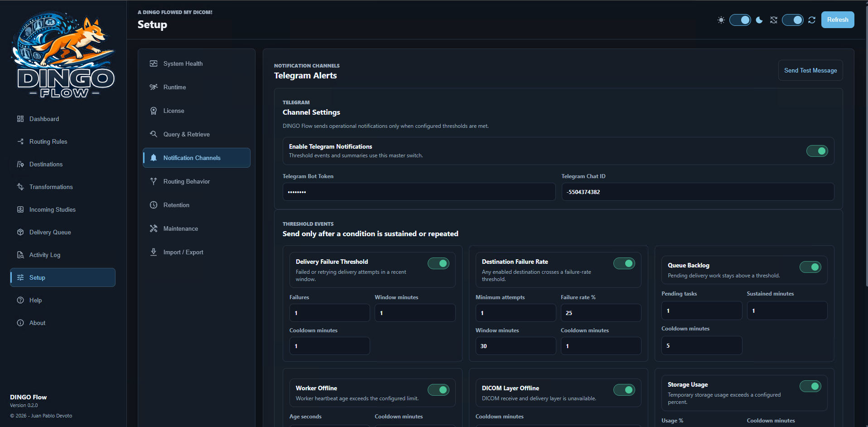868x427 pixels.
Task: Click the Import / Export download icon
Action: [x=154, y=252]
